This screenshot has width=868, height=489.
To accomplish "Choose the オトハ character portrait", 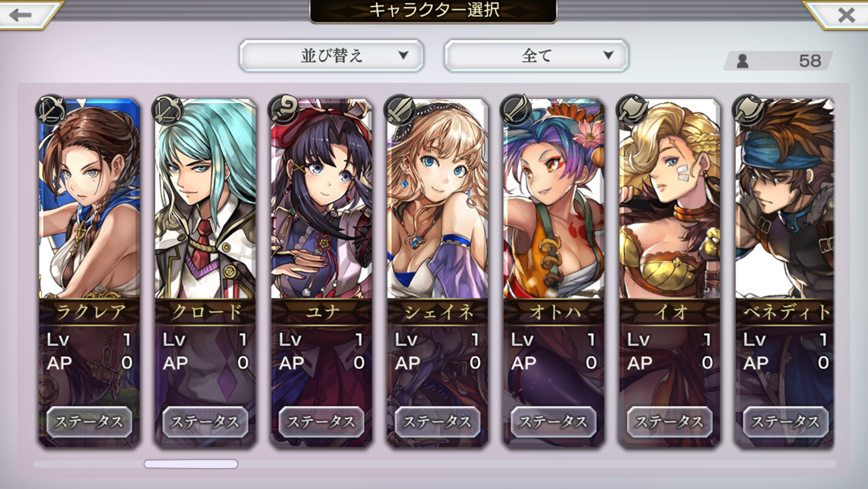I will [x=554, y=199].
